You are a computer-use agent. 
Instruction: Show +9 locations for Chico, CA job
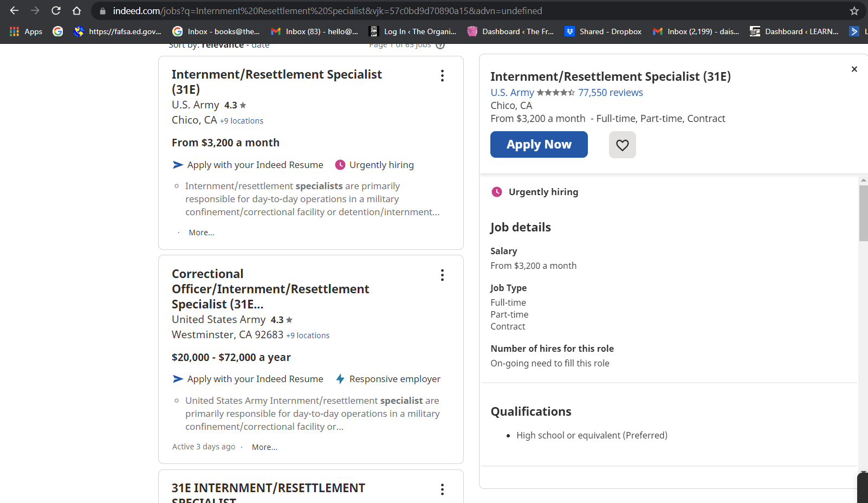pos(242,121)
